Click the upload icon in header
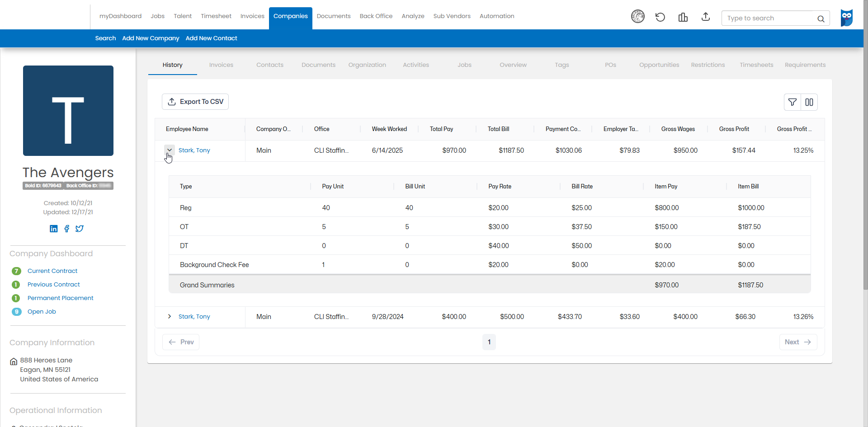The width and height of the screenshot is (868, 427). pos(705,17)
